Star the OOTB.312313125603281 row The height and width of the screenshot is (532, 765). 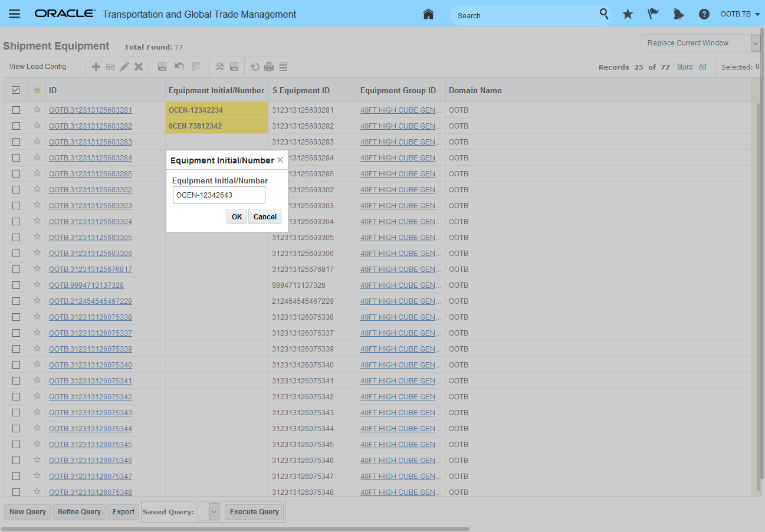click(37, 110)
